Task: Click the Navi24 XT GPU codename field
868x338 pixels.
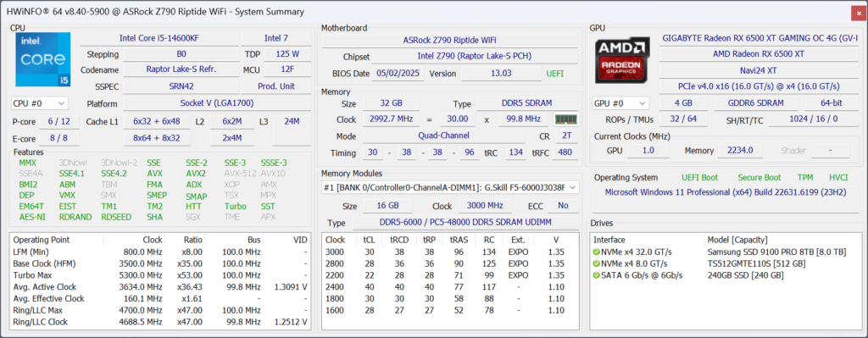Action: click(759, 70)
